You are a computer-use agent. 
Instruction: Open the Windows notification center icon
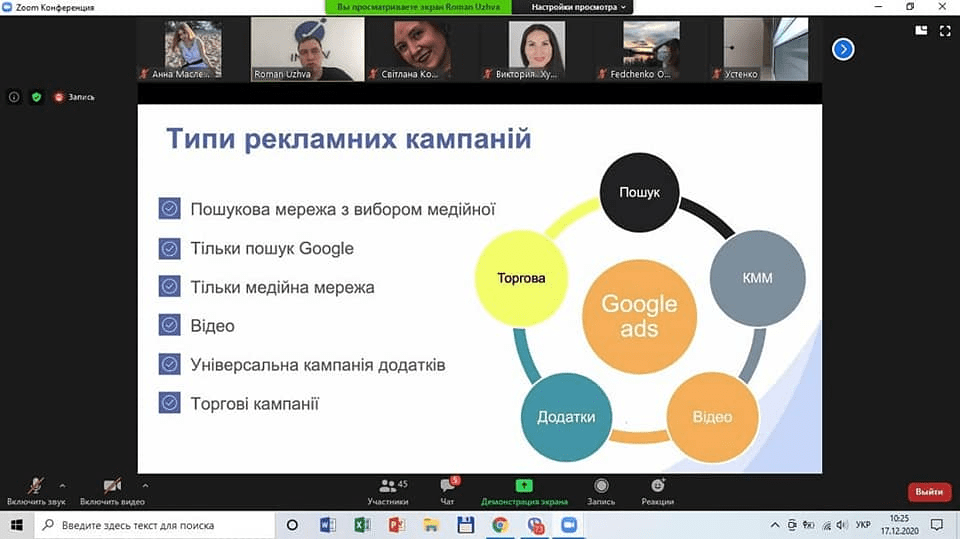[x=936, y=525]
